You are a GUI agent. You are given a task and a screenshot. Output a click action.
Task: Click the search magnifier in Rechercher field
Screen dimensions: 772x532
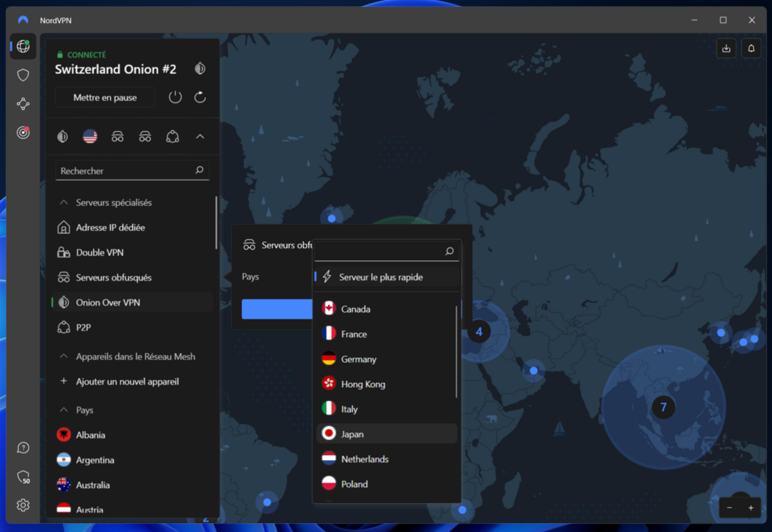pos(199,170)
